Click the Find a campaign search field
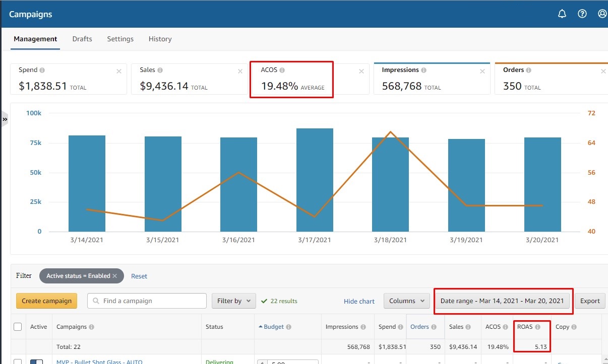608x364 pixels. coord(147,301)
